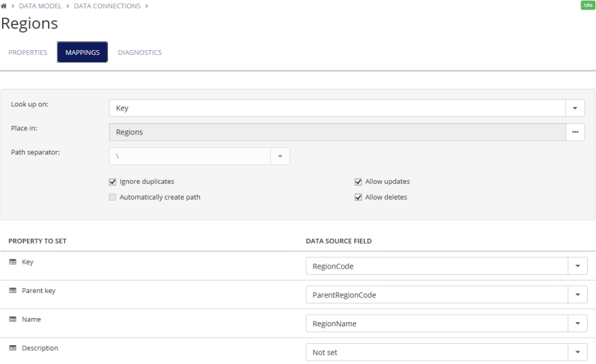Click the Name property icon
The image size is (596, 364).
click(x=13, y=319)
